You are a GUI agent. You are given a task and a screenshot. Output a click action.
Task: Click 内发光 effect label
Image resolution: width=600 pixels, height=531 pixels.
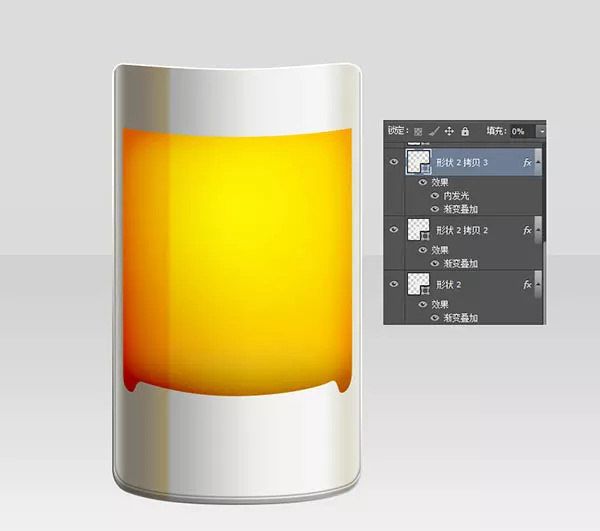tap(456, 196)
